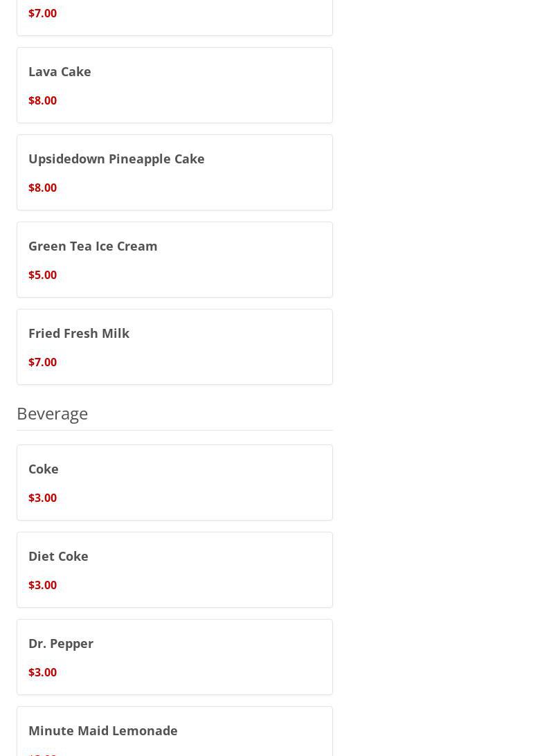
Task: Choose the Minute Maid Lemonade item
Action: (x=102, y=730)
